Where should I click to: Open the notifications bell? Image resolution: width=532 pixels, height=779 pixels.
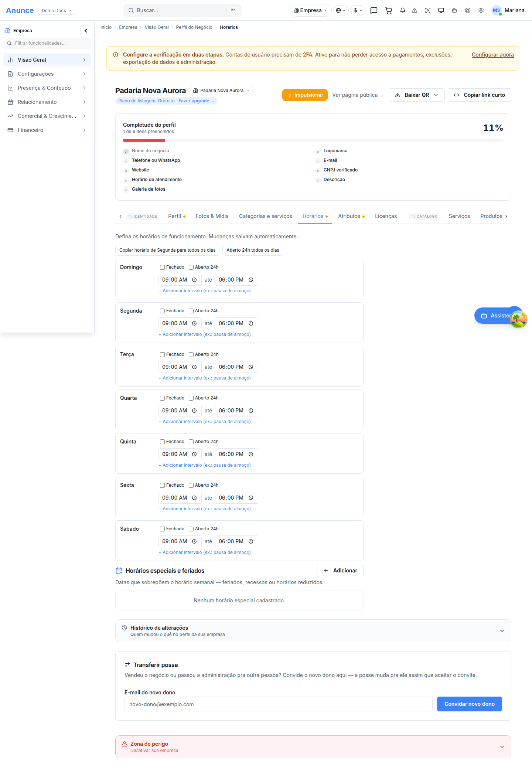403,10
